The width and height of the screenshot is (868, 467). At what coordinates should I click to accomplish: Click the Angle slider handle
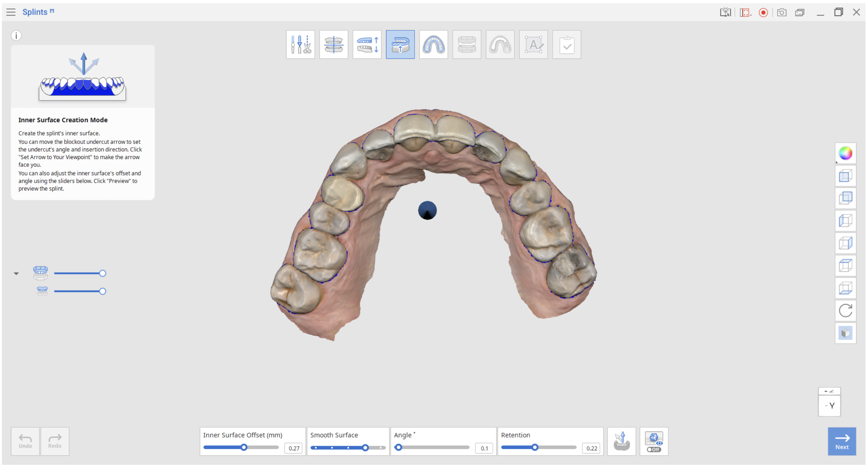(x=399, y=448)
